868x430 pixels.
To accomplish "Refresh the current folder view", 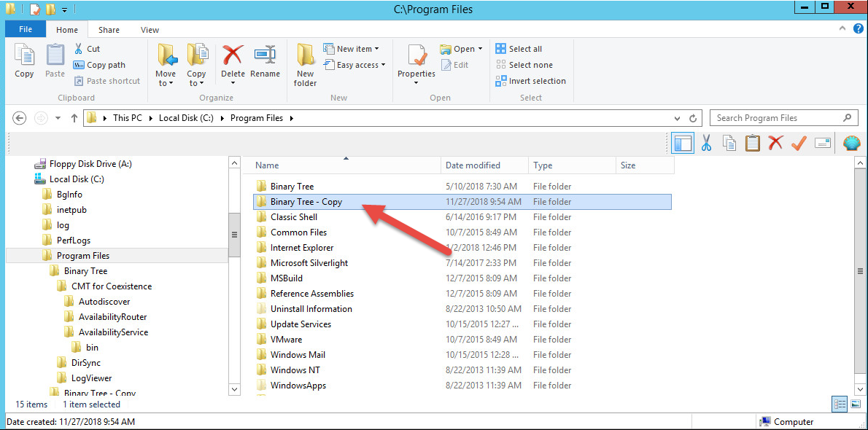I will pyautogui.click(x=692, y=118).
